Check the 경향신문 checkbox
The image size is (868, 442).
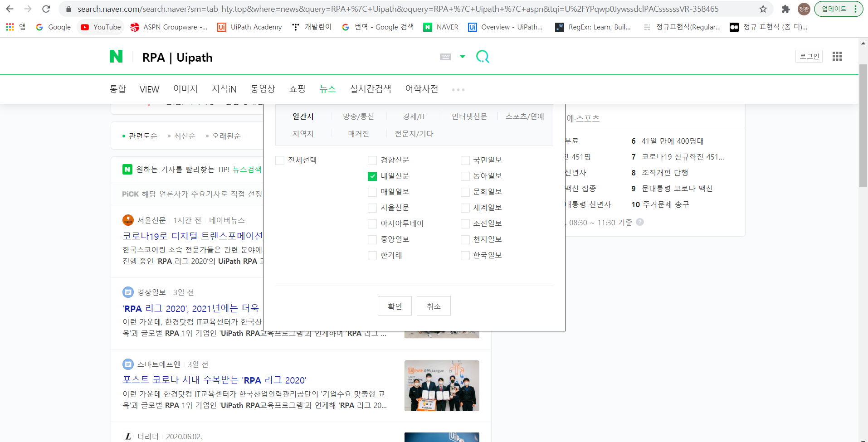(372, 160)
